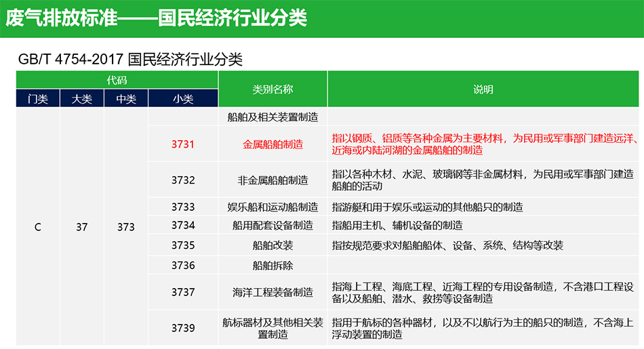Click the description beginning 指海上工程、海底工程
Screen dimensions: 644x349
click(483, 292)
